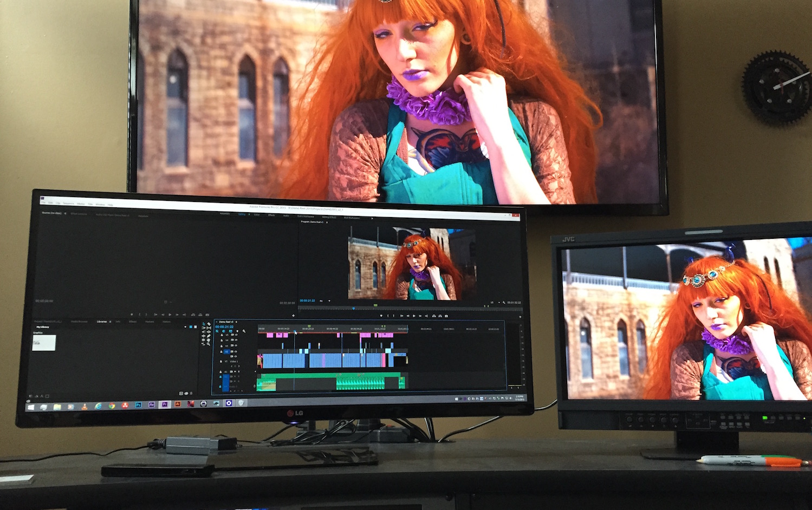
Task: Open Program monitor settings wrench
Action: coord(504,302)
